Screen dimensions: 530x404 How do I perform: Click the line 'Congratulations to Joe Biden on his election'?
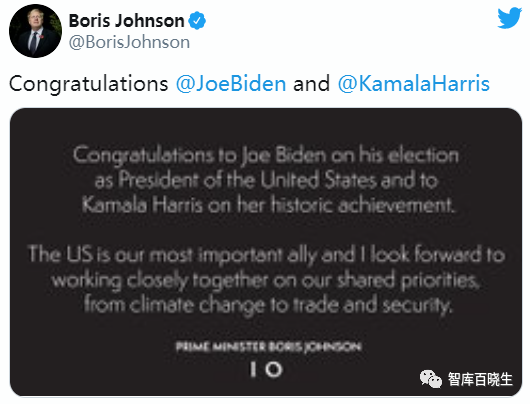pos(266,156)
